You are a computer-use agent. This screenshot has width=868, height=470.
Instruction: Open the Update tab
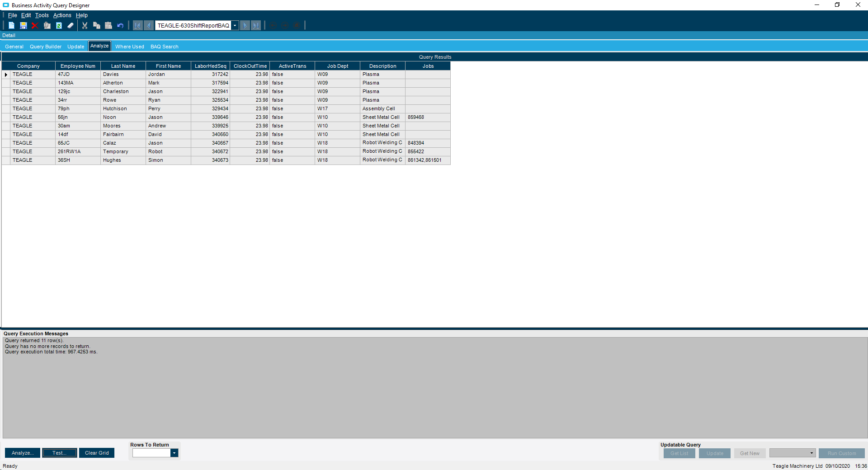pos(76,47)
